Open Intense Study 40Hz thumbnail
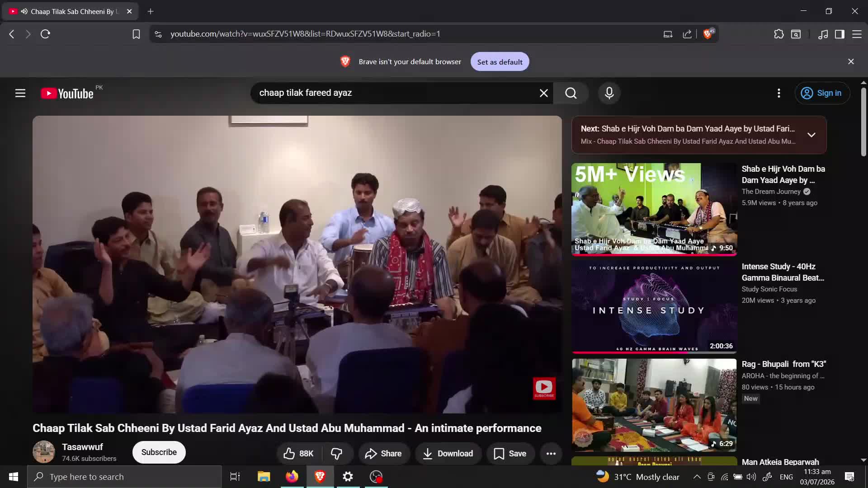Image resolution: width=868 pixels, height=488 pixels. pyautogui.click(x=654, y=307)
